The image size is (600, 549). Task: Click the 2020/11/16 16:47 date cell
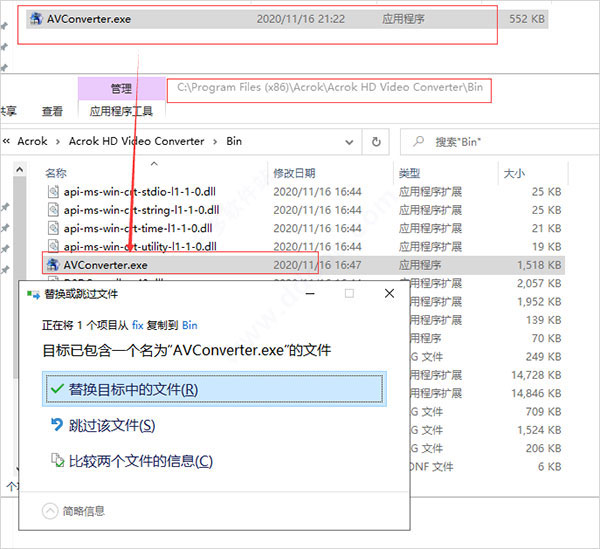pyautogui.click(x=317, y=265)
